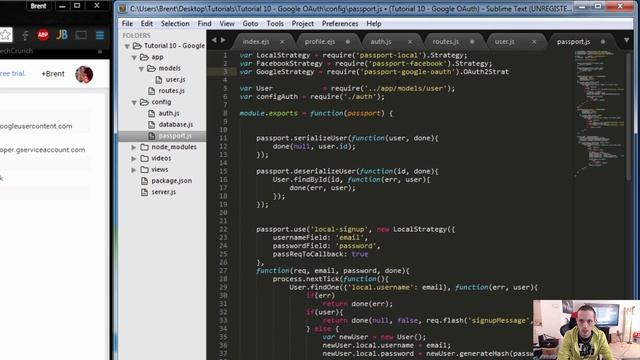
Task: Click the Facebook extension icon in browser
Action: point(25,36)
